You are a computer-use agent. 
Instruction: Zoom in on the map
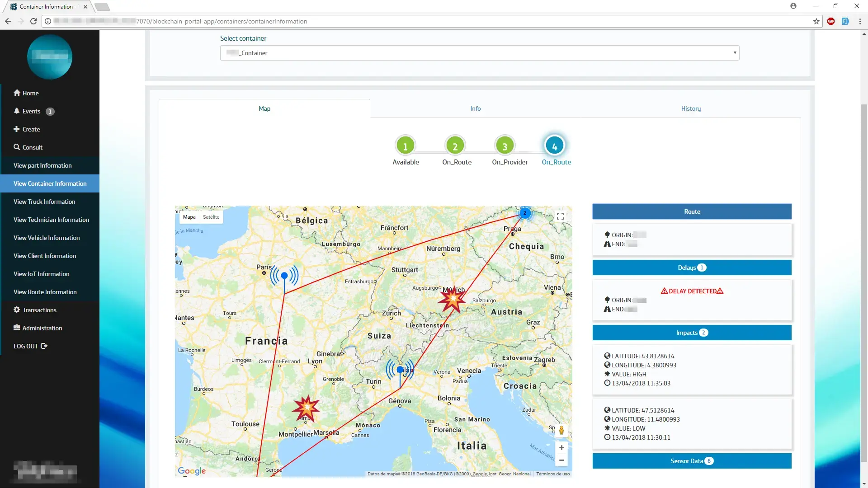561,447
